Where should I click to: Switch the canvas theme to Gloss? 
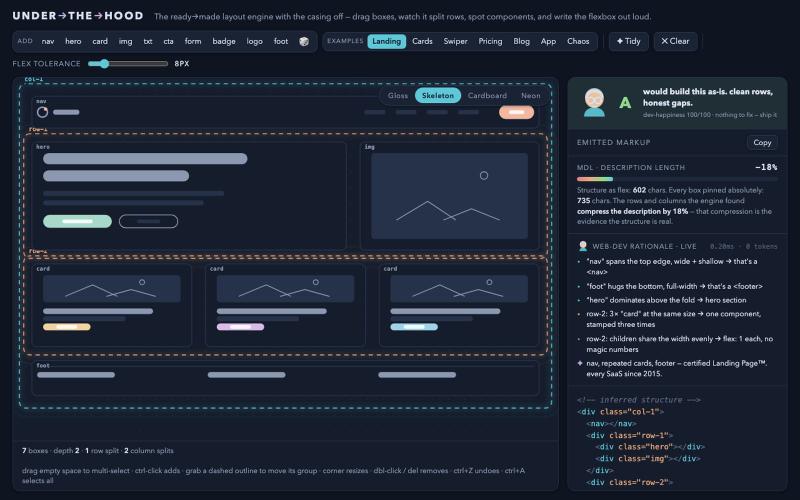point(397,95)
